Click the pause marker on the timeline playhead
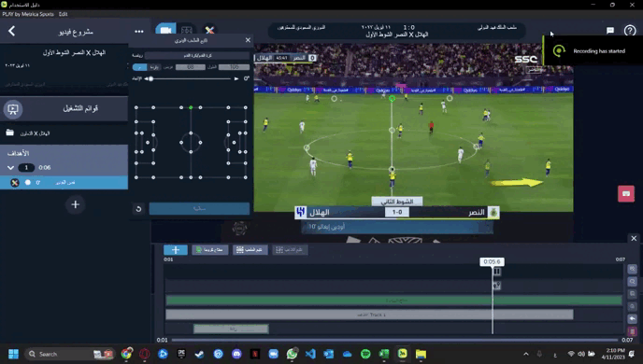The height and width of the screenshot is (364, 643). coord(496,272)
